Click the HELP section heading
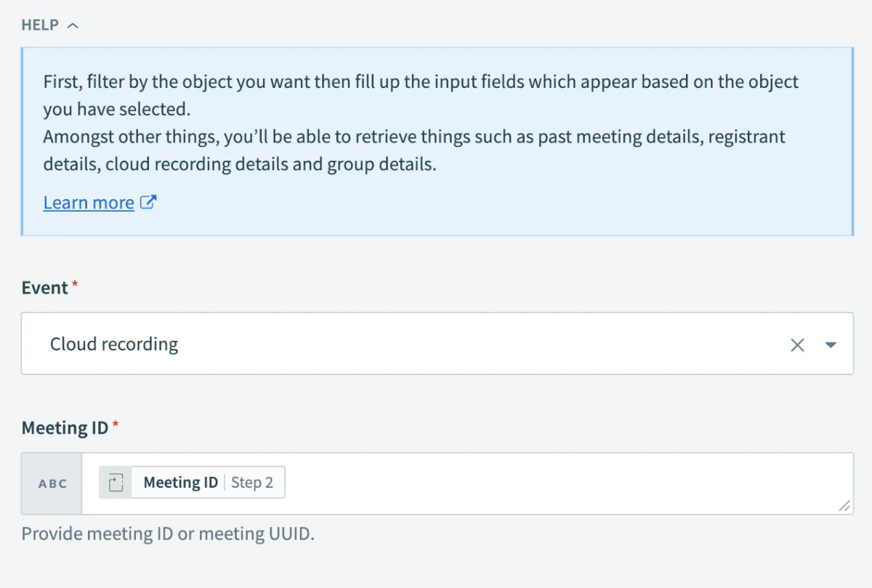Viewport: 872px width, 588px height. (x=40, y=25)
